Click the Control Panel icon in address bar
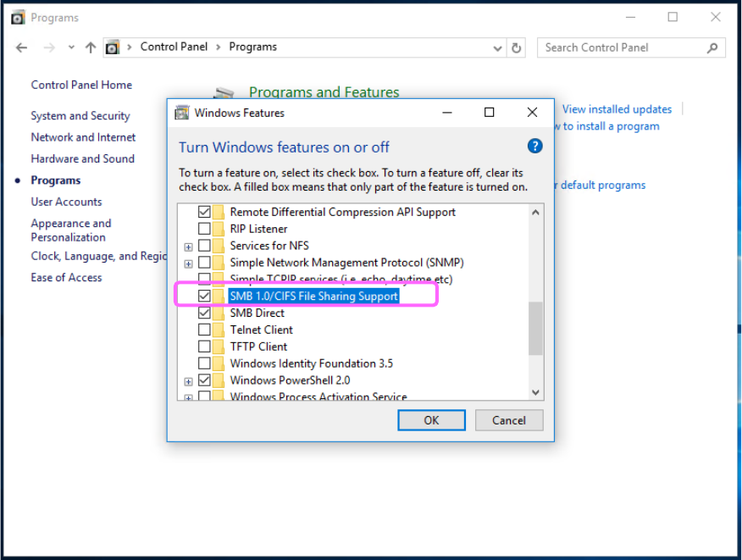 [x=112, y=47]
